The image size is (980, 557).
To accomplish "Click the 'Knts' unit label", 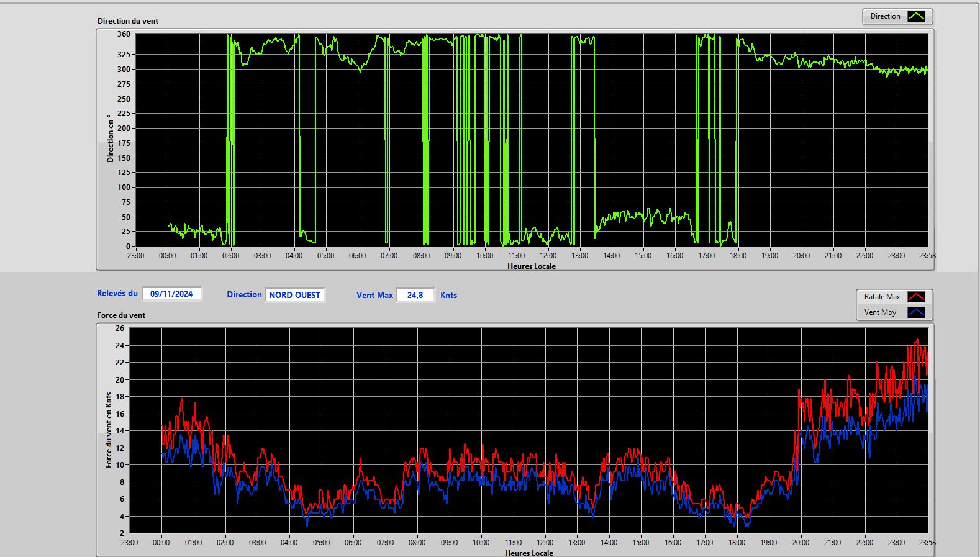I will [448, 295].
